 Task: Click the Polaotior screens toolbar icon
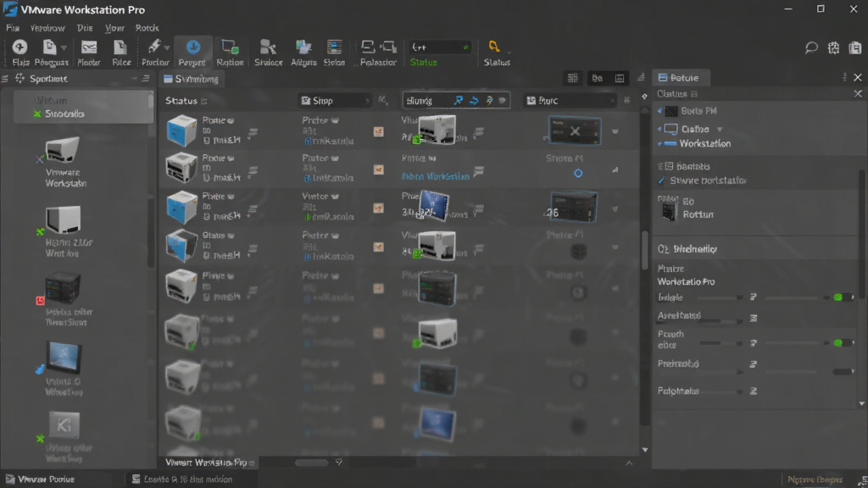(x=379, y=47)
